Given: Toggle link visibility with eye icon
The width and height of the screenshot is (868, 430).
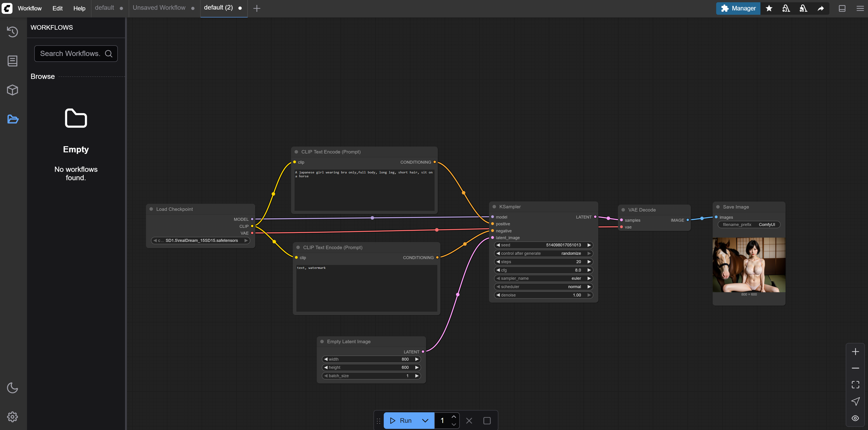Looking at the screenshot, I should pos(855,418).
